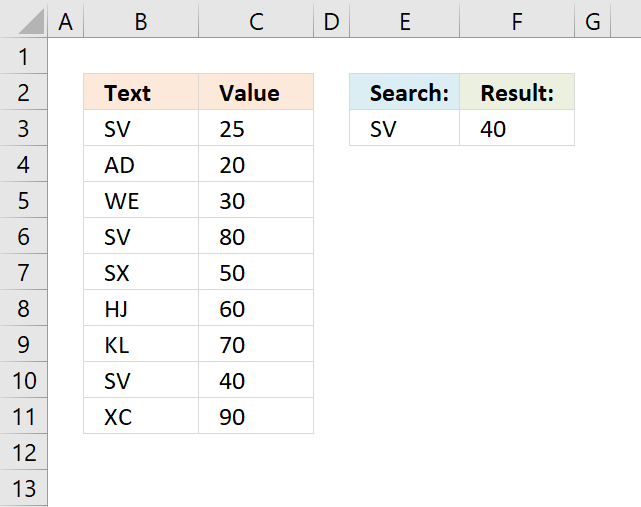Select row 2 header
This screenshot has width=641, height=507.
pyautogui.click(x=24, y=92)
